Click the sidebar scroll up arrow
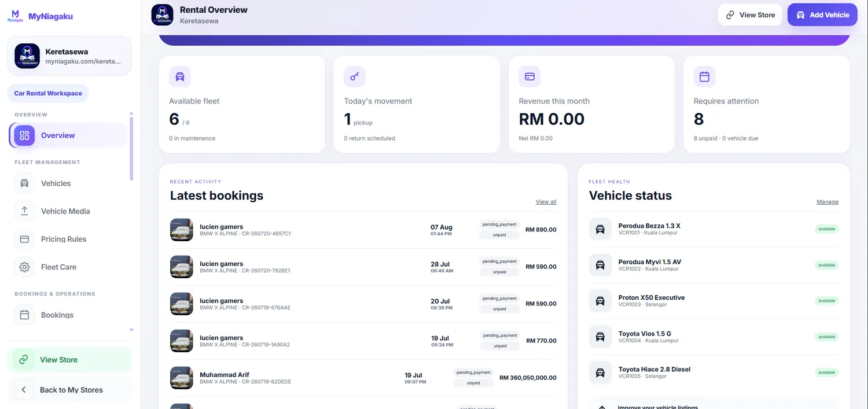The height and width of the screenshot is (409, 868). tap(131, 113)
